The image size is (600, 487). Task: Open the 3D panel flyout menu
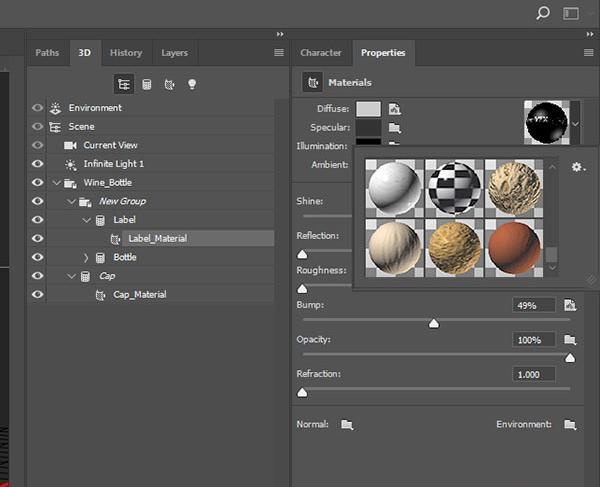pos(279,52)
